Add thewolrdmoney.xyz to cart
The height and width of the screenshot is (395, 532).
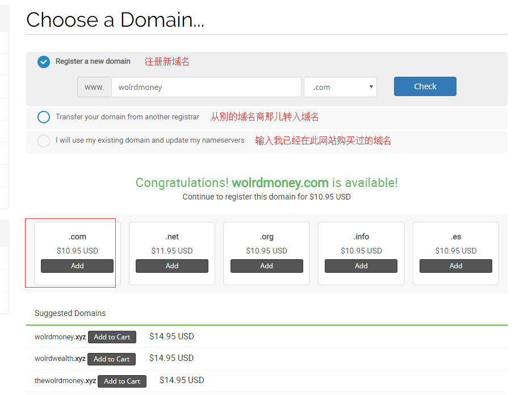click(x=122, y=381)
